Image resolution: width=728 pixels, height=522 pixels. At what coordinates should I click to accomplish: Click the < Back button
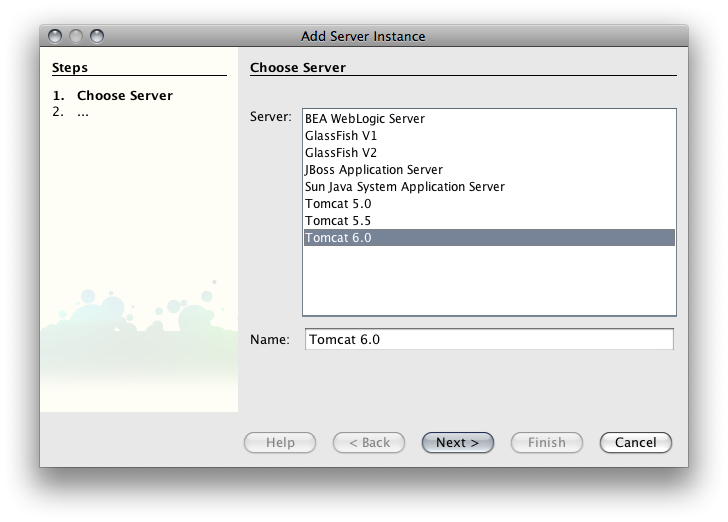(369, 443)
